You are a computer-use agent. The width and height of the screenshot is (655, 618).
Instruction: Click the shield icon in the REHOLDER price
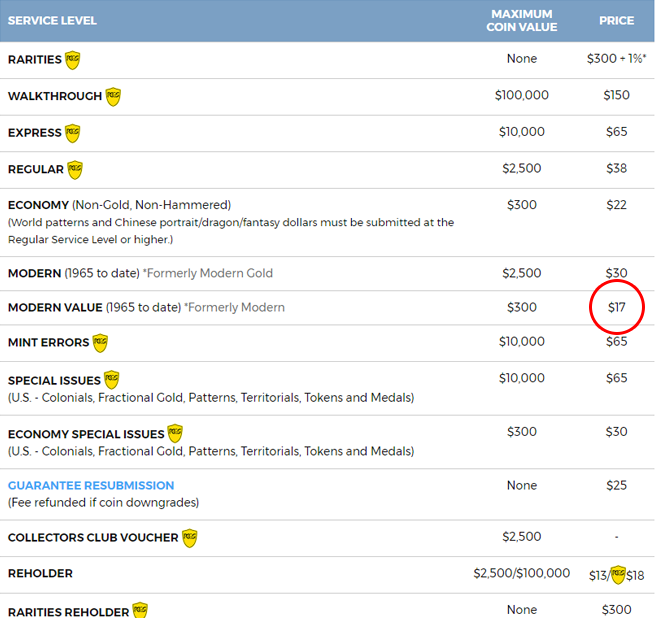click(x=618, y=574)
